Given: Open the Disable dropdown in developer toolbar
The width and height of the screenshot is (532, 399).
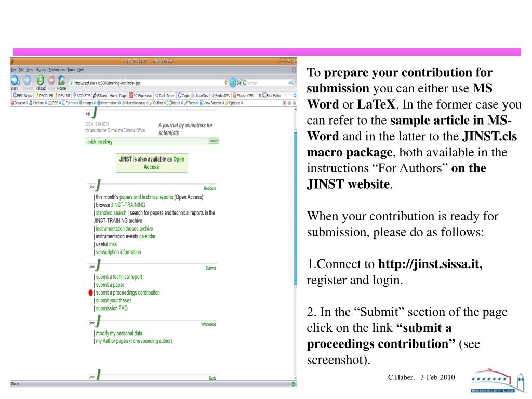Looking at the screenshot, I should [19, 103].
